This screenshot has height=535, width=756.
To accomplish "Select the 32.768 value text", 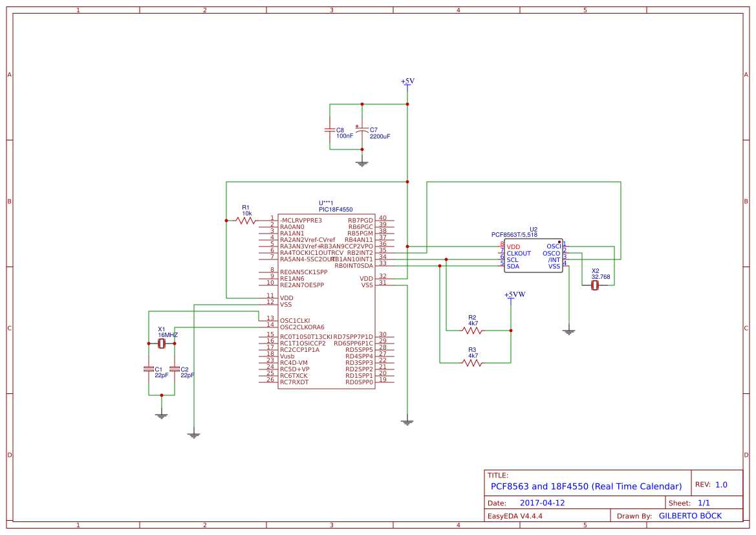I will click(601, 277).
